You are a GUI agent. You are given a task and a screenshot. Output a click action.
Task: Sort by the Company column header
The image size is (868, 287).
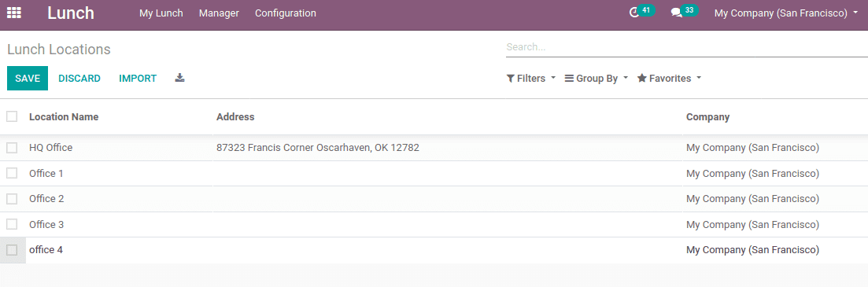pos(708,116)
